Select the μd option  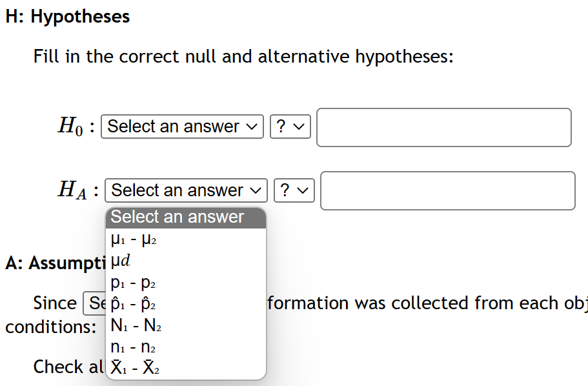[x=121, y=261]
